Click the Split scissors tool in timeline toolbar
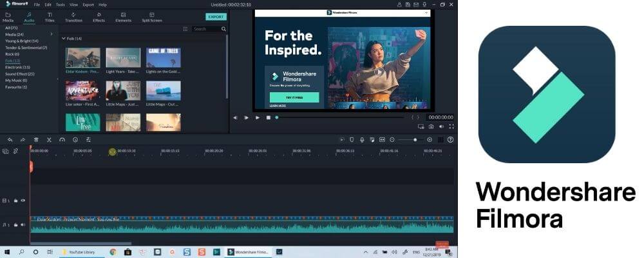644x258 pixels. coord(49,139)
